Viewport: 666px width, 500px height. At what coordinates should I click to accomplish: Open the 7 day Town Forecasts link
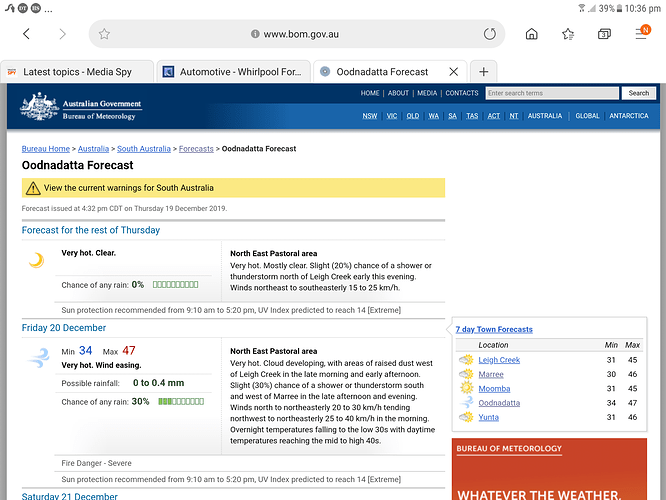(494, 329)
